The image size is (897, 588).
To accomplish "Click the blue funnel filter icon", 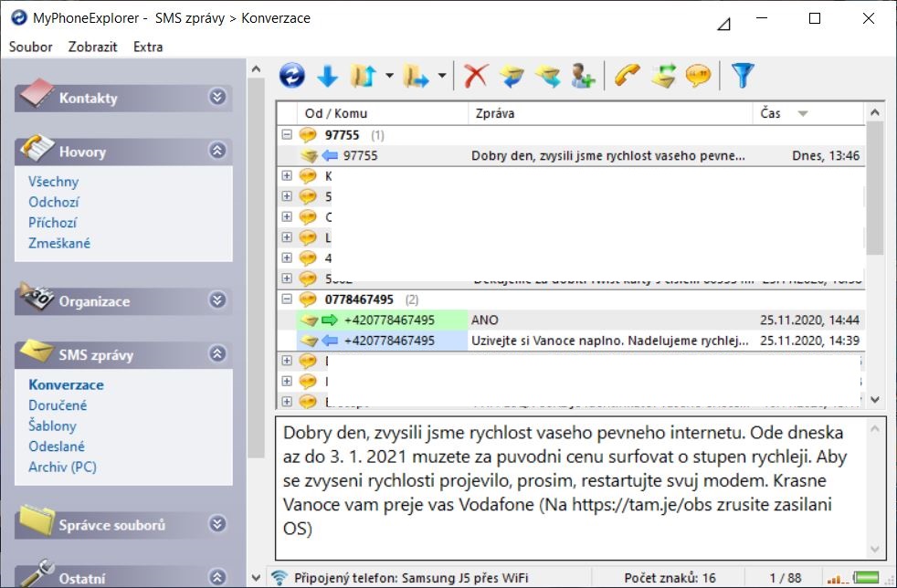I will click(744, 76).
